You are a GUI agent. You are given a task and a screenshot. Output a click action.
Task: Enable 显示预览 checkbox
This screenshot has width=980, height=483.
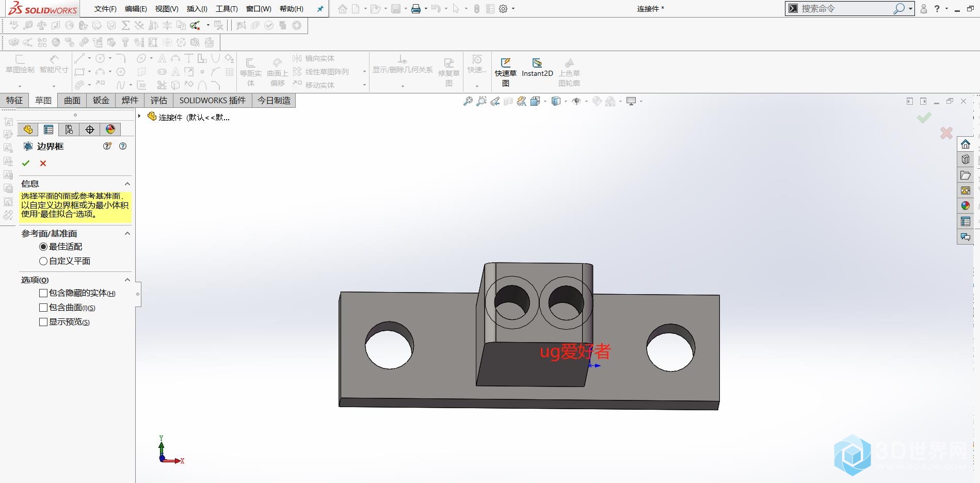point(43,322)
